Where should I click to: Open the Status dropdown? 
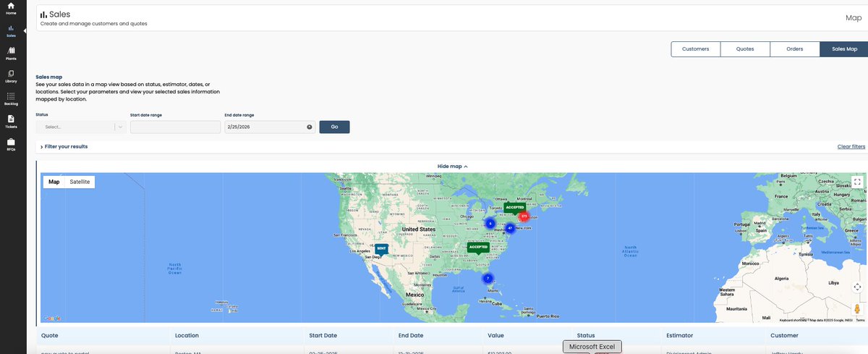click(81, 127)
